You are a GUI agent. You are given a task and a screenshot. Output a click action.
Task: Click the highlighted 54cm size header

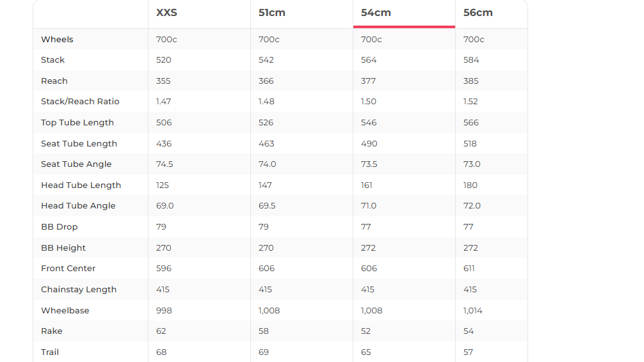[376, 13]
